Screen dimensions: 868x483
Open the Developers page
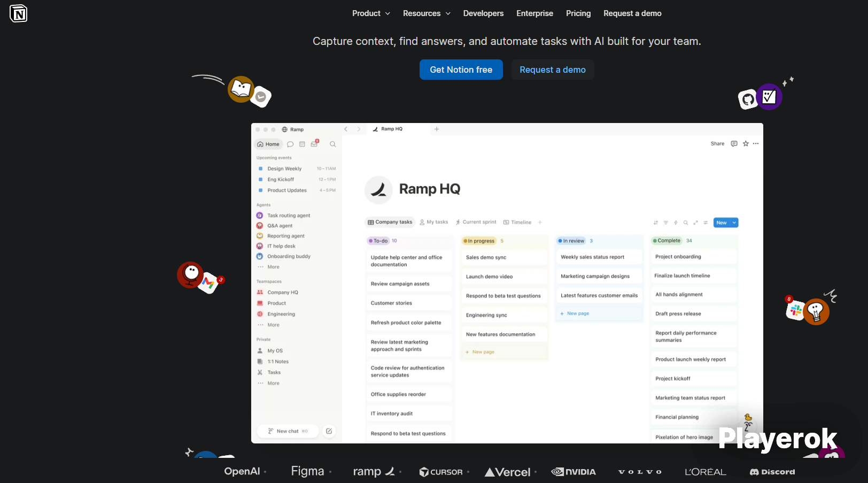[483, 13]
